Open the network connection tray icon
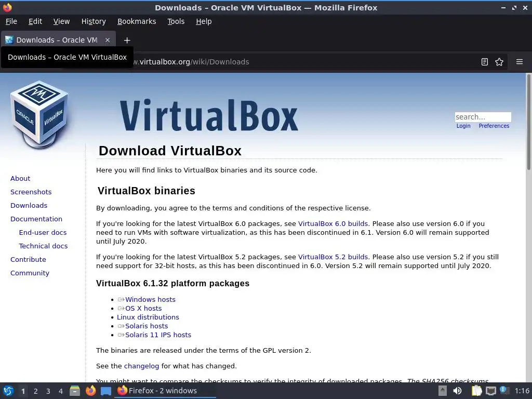This screenshot has width=532, height=399. coord(490,391)
